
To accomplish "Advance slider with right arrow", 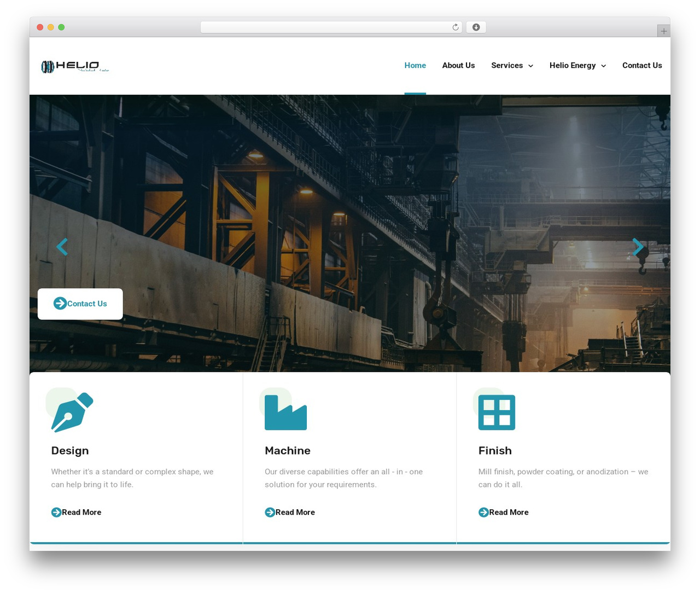I will 638,247.
